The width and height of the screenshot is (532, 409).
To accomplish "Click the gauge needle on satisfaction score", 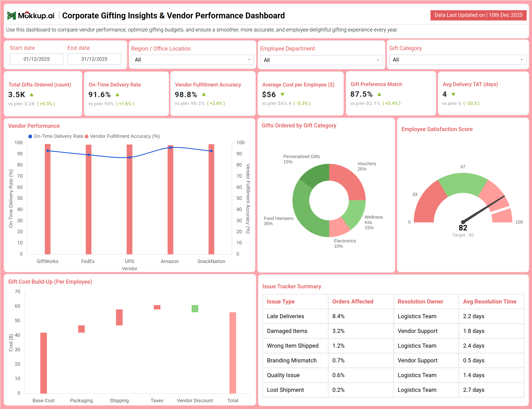I will 484,209.
